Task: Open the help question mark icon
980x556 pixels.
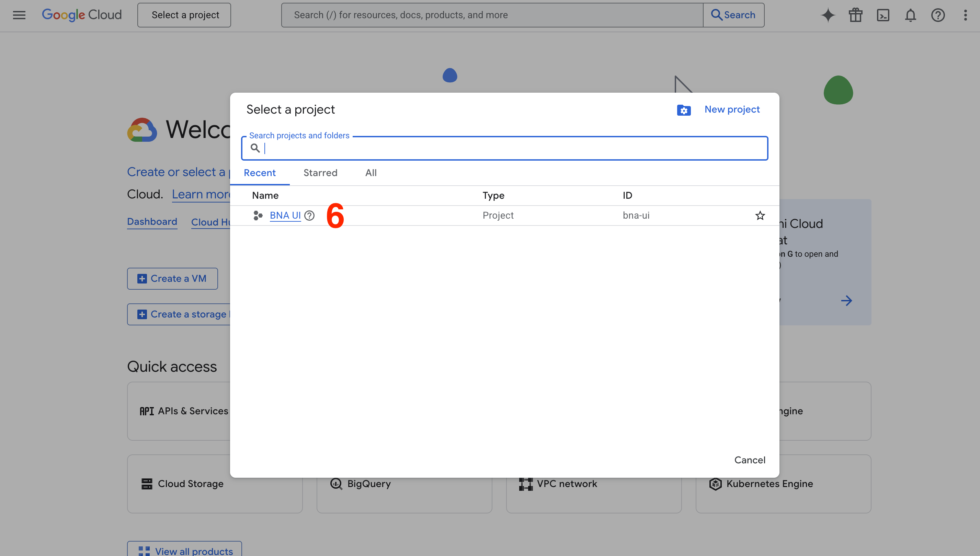Action: click(938, 15)
